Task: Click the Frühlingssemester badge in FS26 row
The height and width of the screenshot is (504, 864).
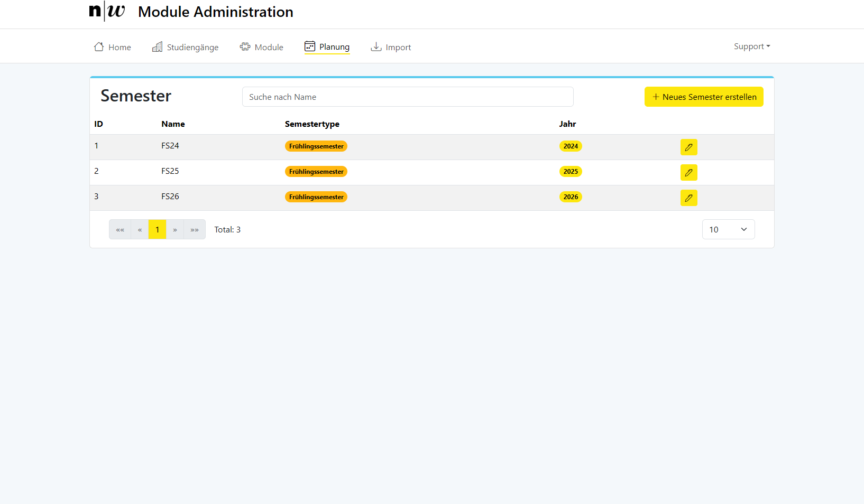Action: pyautogui.click(x=316, y=197)
